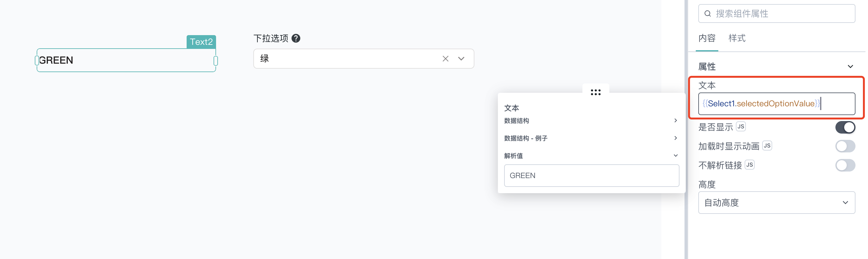The image size is (868, 259).
Task: Switch to the 样式 tab
Action: [x=736, y=38]
